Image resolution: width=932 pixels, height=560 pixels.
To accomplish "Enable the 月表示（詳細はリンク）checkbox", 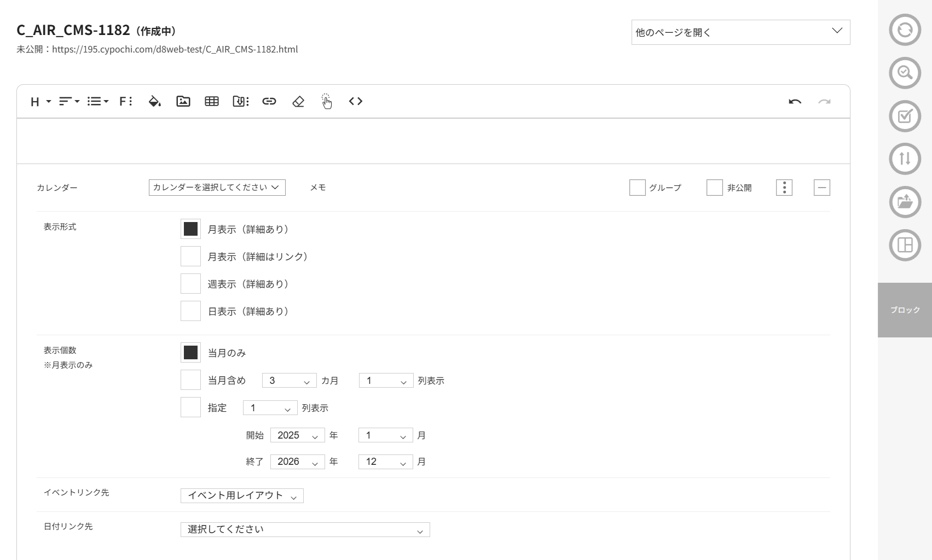I will (x=190, y=256).
